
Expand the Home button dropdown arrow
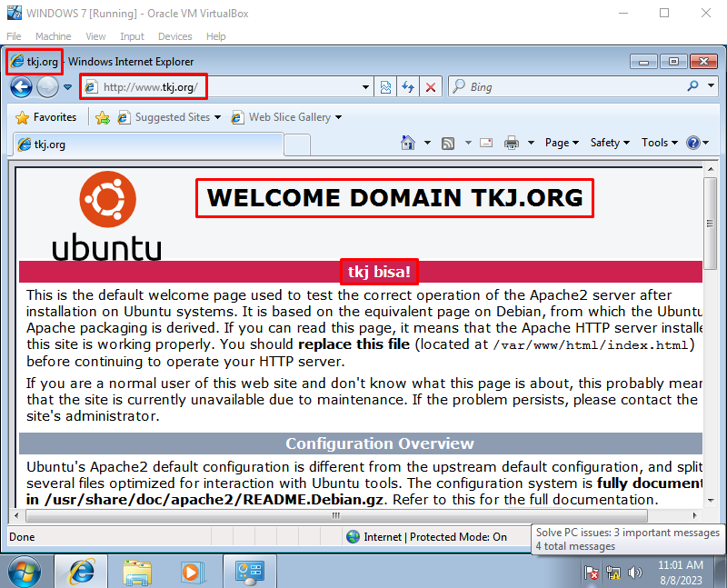click(x=427, y=143)
